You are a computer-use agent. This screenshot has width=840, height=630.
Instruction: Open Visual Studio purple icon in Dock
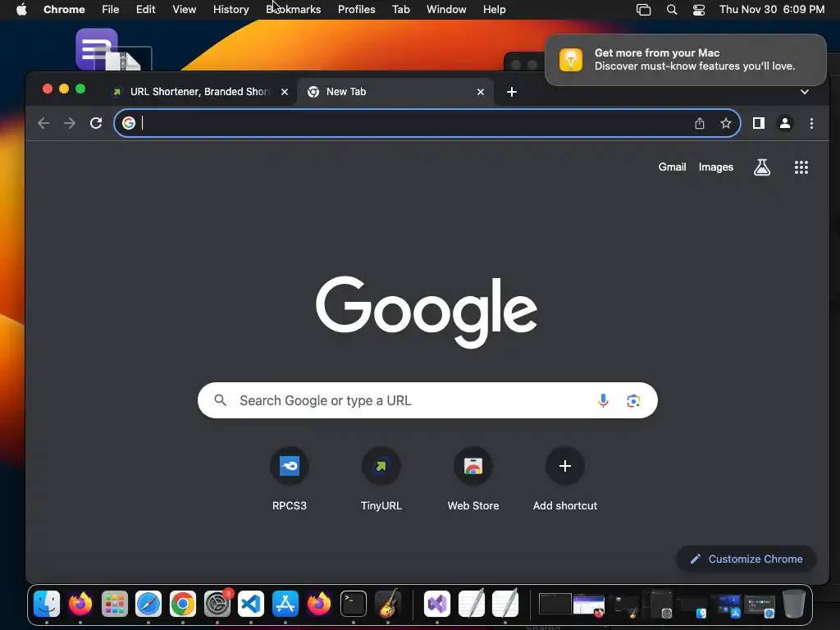coord(437,604)
